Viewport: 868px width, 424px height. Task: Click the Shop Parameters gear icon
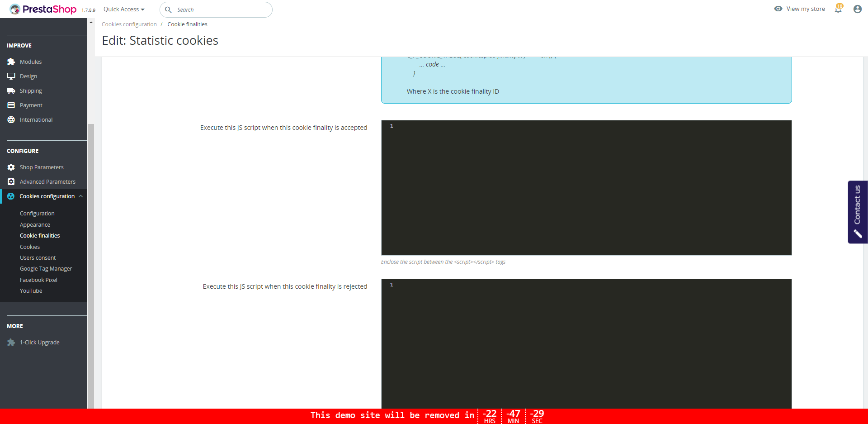[x=11, y=167]
